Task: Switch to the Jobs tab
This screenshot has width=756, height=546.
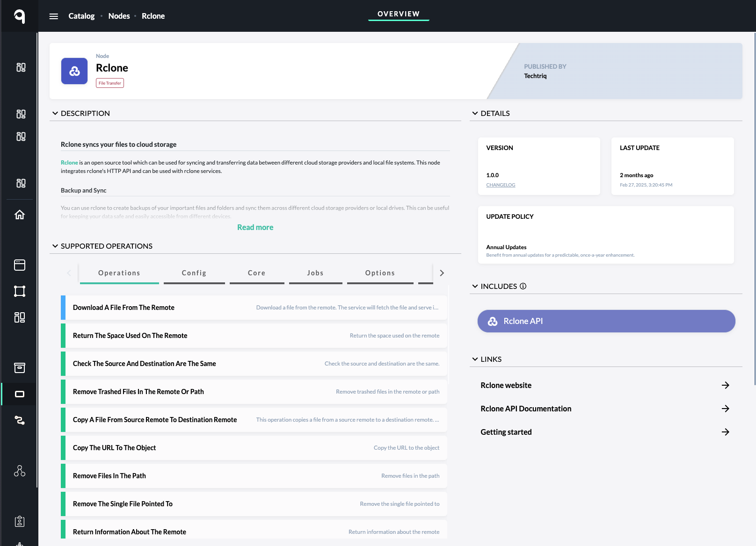Action: 315,273
